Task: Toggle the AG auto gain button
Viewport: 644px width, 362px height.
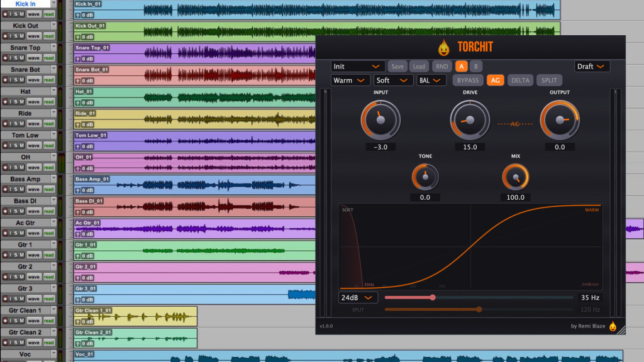Action: (496, 80)
